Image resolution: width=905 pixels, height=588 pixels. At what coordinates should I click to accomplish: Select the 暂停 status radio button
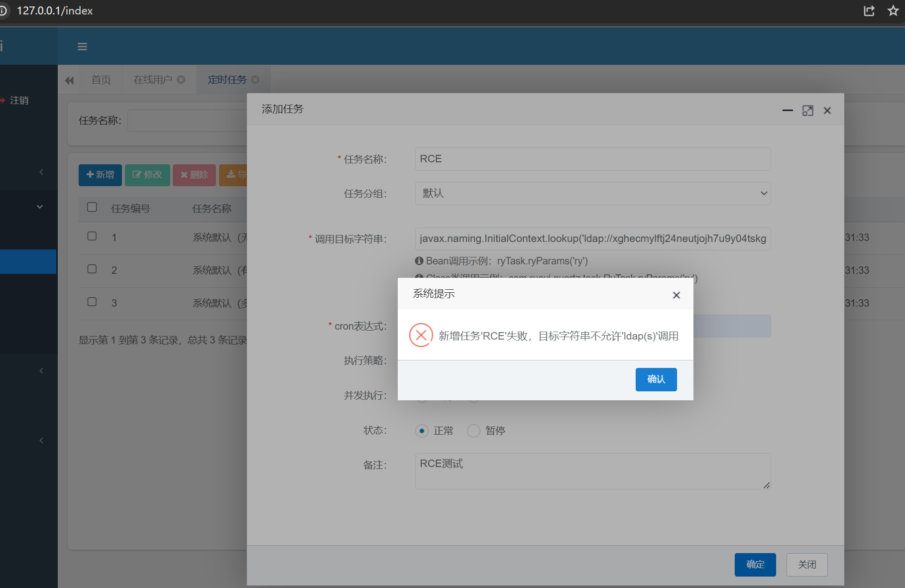473,431
